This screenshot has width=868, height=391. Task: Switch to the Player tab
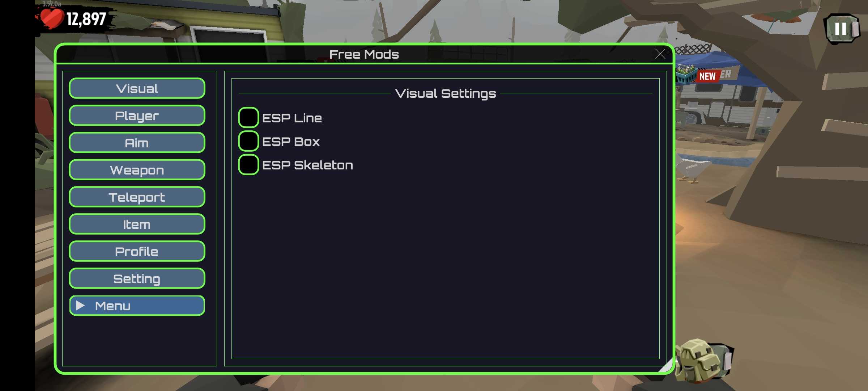pos(137,115)
